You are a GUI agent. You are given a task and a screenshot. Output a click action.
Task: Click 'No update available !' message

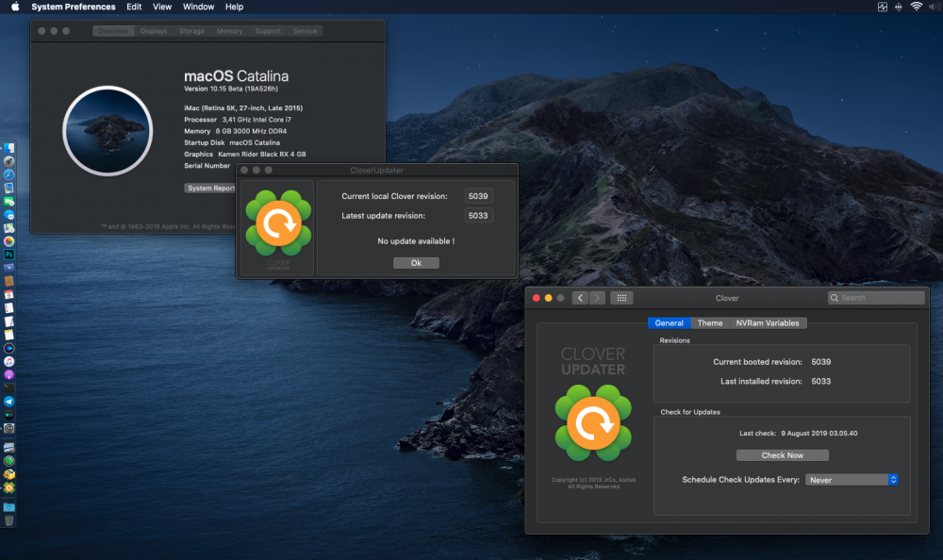(416, 241)
